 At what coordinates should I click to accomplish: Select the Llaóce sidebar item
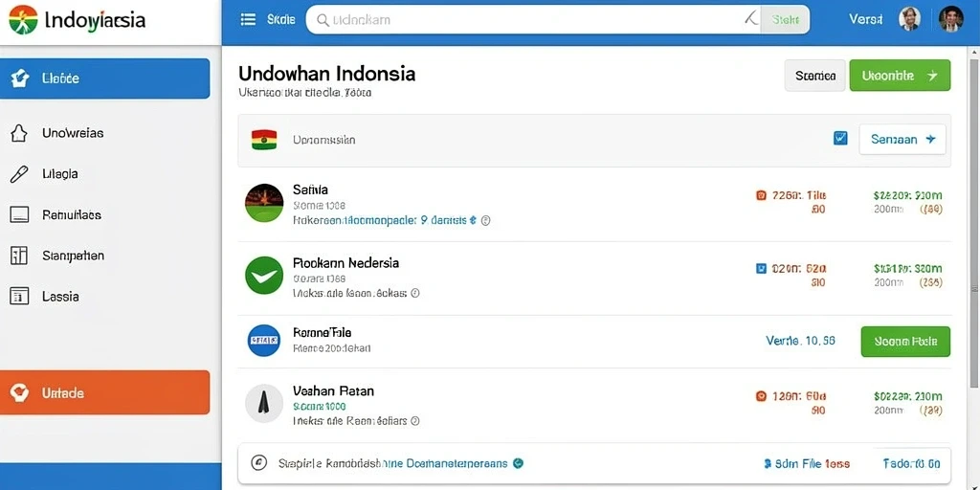(105, 78)
